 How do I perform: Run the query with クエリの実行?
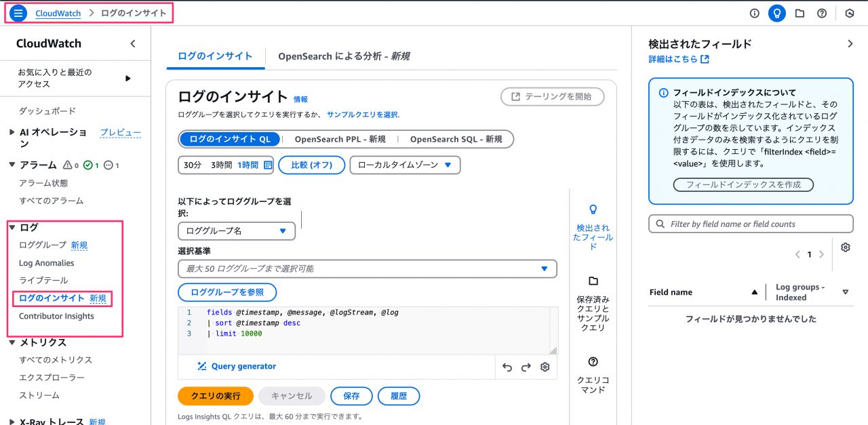216,397
